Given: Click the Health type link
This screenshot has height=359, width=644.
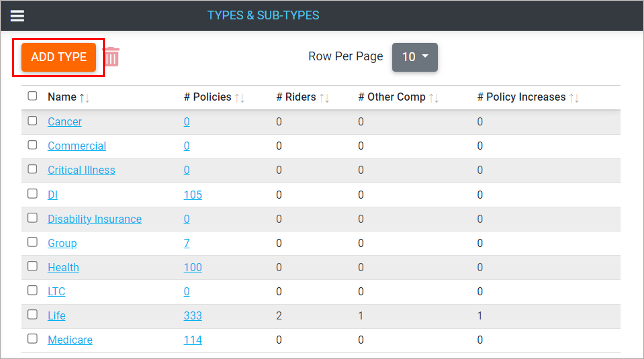Looking at the screenshot, I should (63, 267).
